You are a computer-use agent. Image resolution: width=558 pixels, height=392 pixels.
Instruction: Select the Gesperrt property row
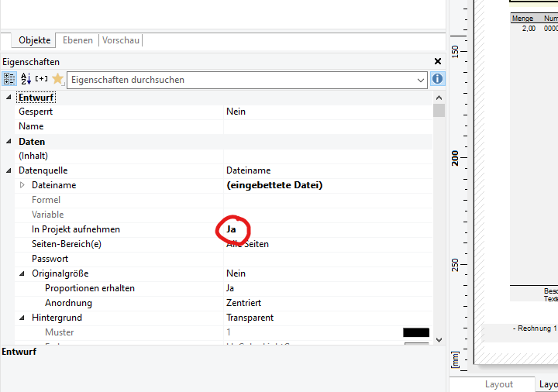tap(223, 112)
